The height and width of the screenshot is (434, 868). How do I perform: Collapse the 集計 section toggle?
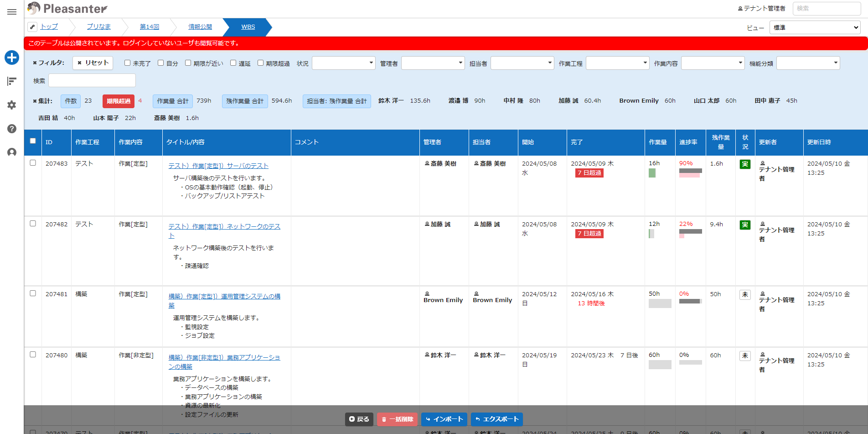[x=43, y=101]
